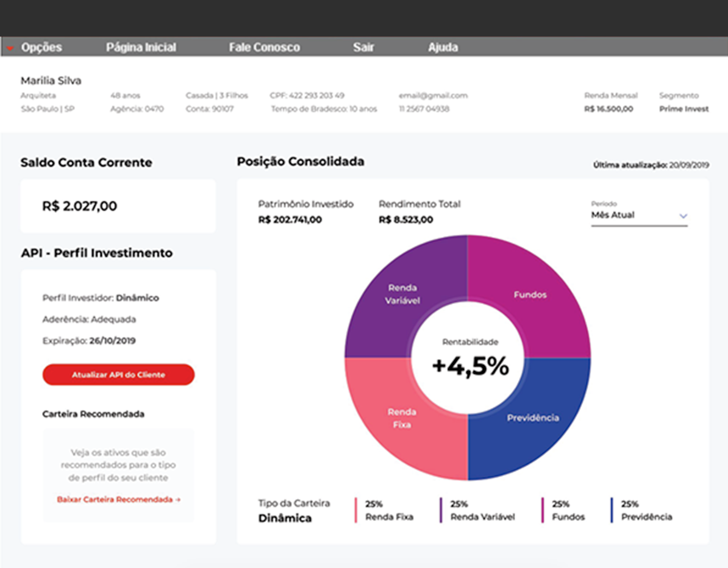
Task: Choose the Fundos legend entry
Action: click(x=568, y=511)
